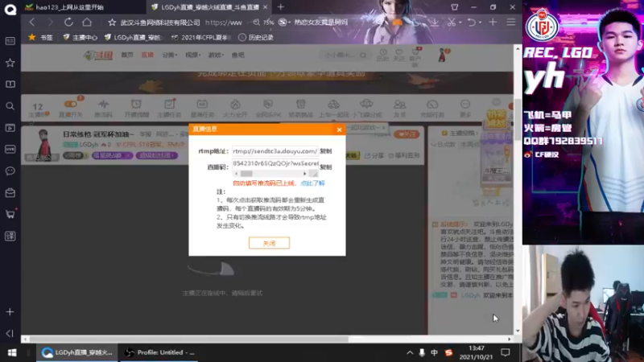Viewport: 644px width, 362px height.
Task: Bookmark page with address bar star
Action: (112, 23)
